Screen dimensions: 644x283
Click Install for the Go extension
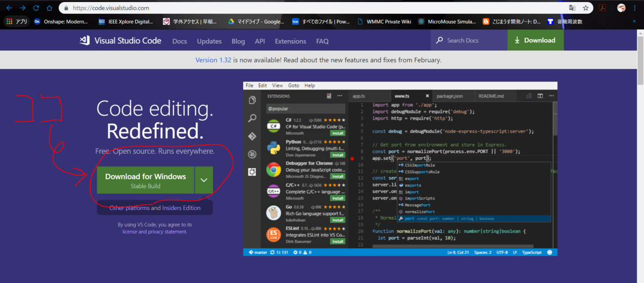coord(338,220)
